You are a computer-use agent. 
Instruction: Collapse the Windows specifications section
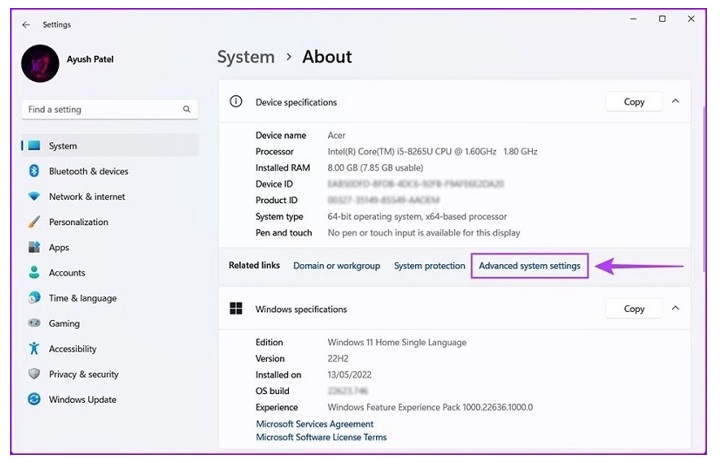coord(676,309)
